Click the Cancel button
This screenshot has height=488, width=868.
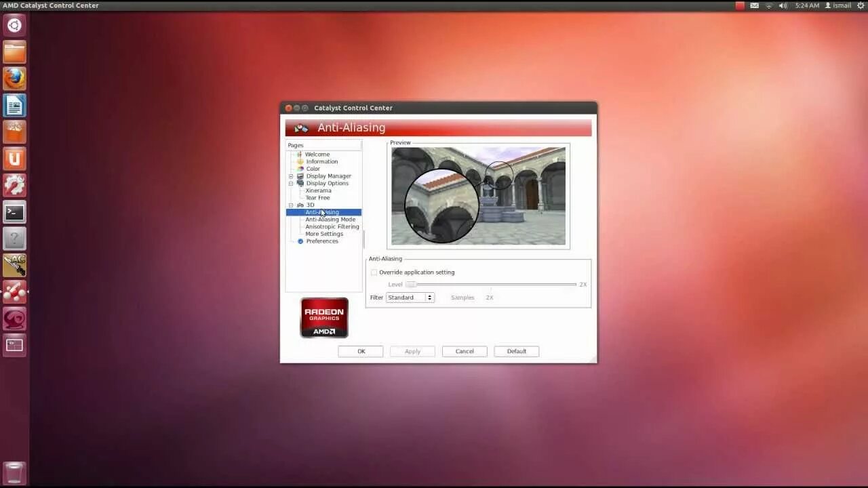[x=465, y=351]
